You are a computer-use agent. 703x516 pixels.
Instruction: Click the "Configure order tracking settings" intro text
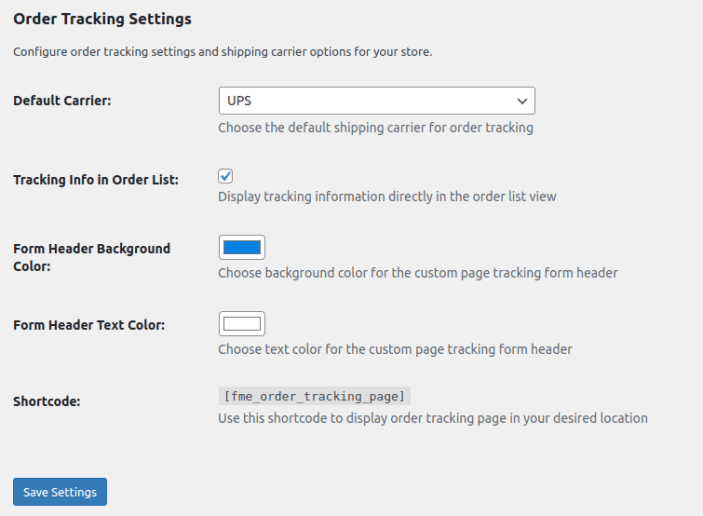click(222, 52)
